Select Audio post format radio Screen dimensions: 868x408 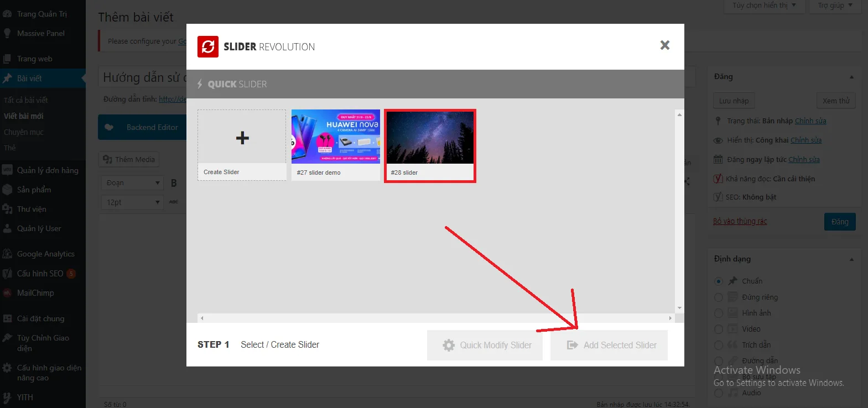719,393
